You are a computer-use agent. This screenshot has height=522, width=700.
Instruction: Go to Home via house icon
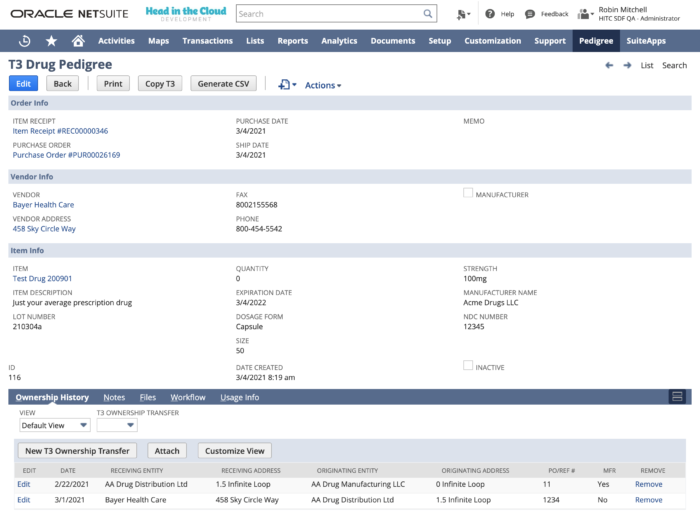pyautogui.click(x=78, y=41)
